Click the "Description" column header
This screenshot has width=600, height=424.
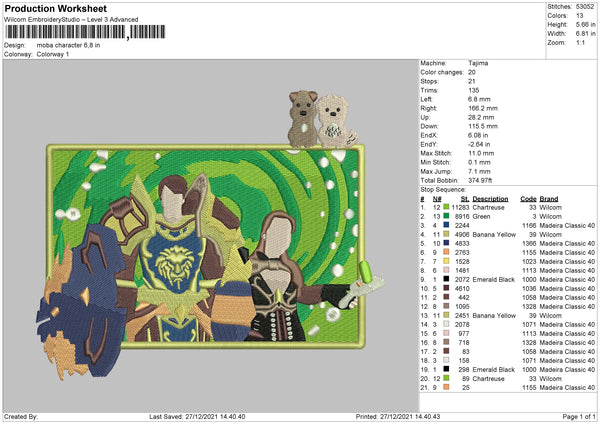pos(490,199)
